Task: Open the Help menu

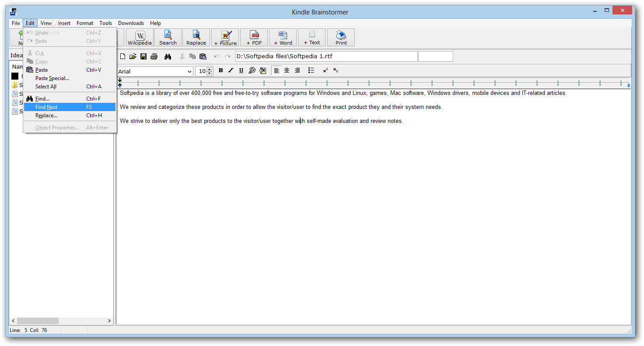Action: pos(155,23)
